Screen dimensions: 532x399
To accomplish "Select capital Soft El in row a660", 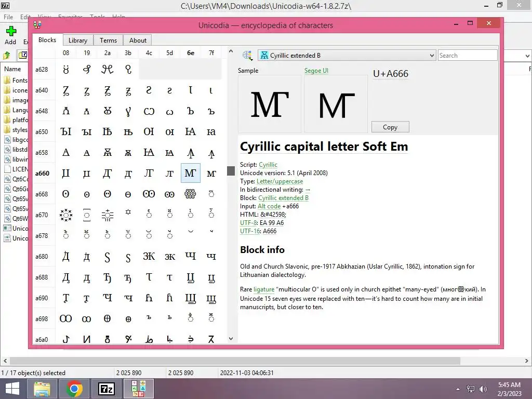I will click(x=149, y=174).
